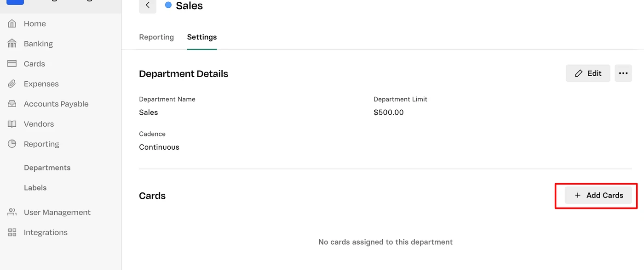Image resolution: width=644 pixels, height=270 pixels.
Task: Select the Expenses paperclip icon
Action: (12, 84)
